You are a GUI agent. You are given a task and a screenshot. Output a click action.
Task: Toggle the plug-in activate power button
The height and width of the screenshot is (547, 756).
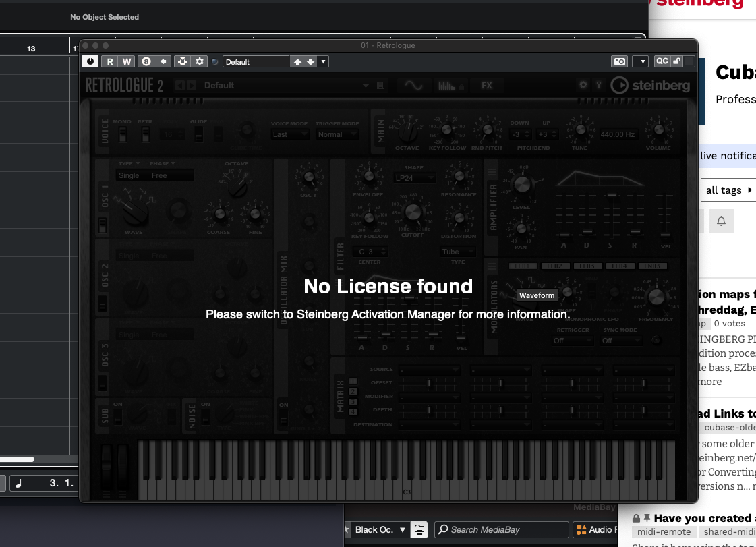(x=90, y=61)
